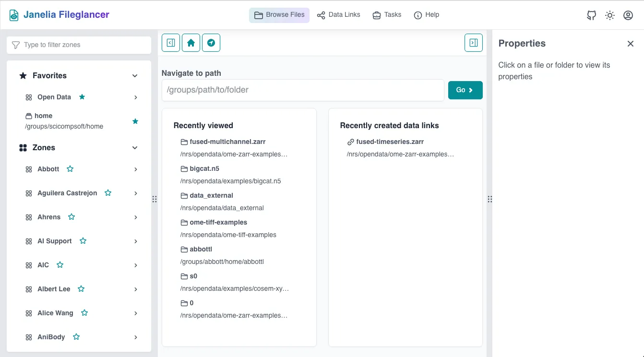Toggle favorite star for Ahrens zone
This screenshot has width=644, height=357.
[72, 217]
